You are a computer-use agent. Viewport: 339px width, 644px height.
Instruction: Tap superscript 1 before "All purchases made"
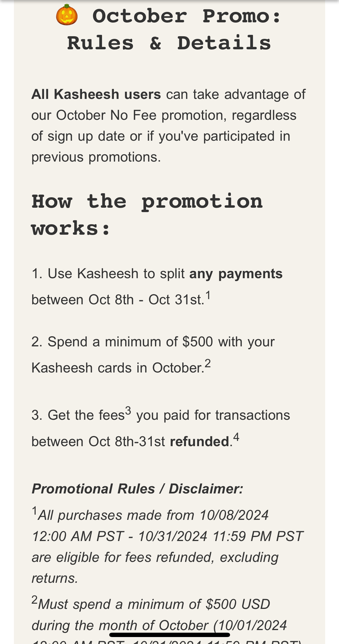point(34,511)
